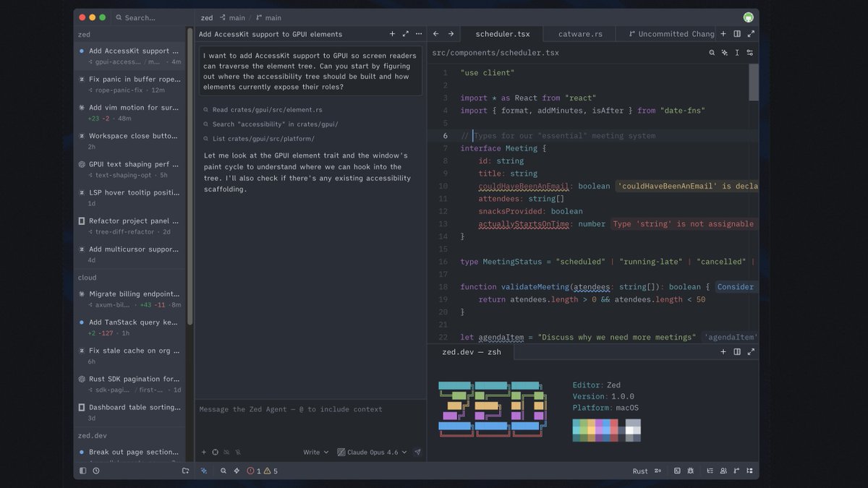The image size is (868, 488).
Task: Open the 'Claude Opus 4.6' model selector
Action: pos(372,453)
